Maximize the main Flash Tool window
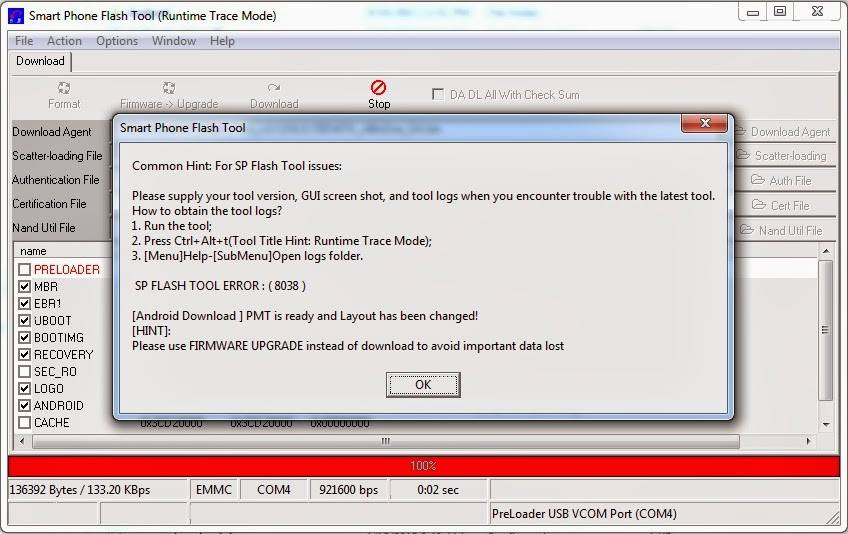Screen dimensions: 848x534 [780, 12]
